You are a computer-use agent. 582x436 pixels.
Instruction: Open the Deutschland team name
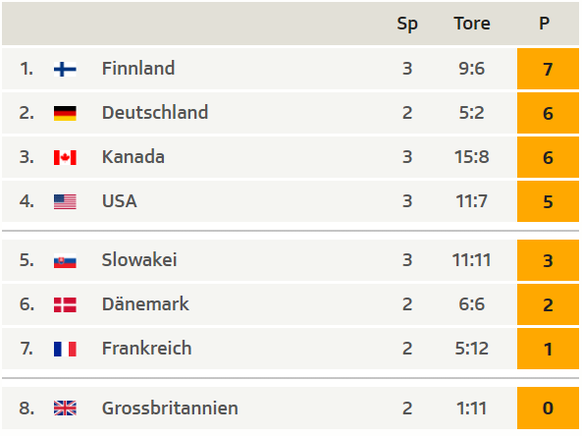(155, 112)
